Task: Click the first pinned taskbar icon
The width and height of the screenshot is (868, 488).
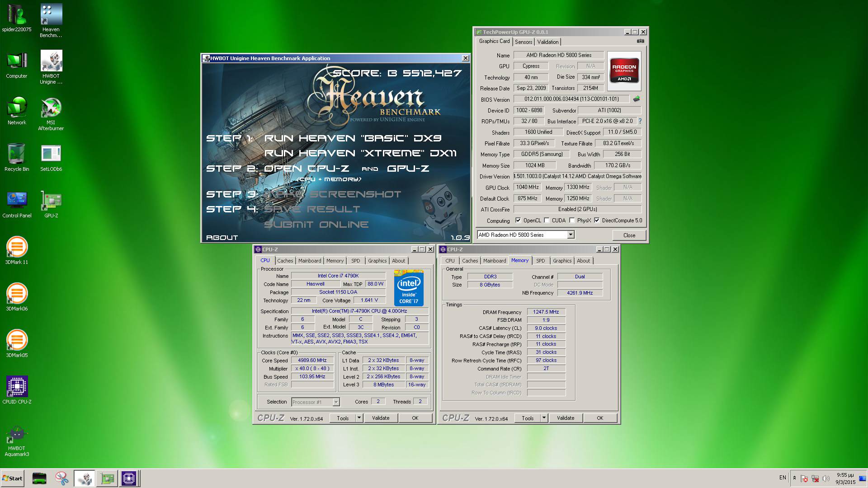Action: 39,479
